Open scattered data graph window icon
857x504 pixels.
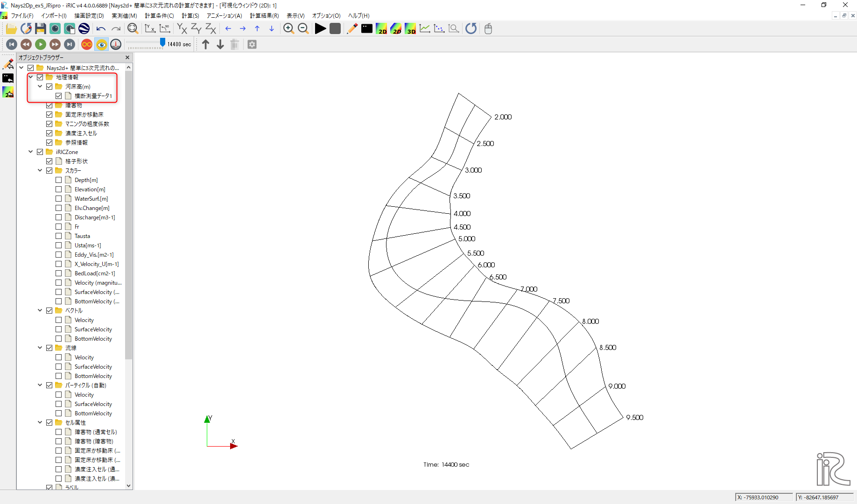[x=439, y=29]
